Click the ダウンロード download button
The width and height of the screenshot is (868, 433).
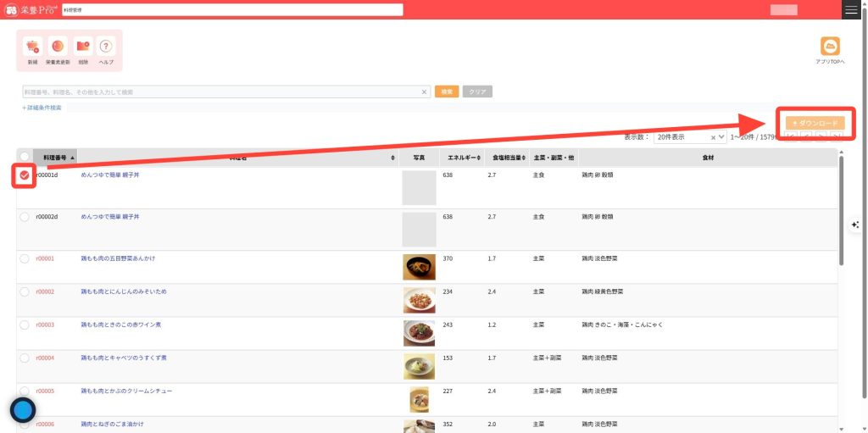point(815,123)
